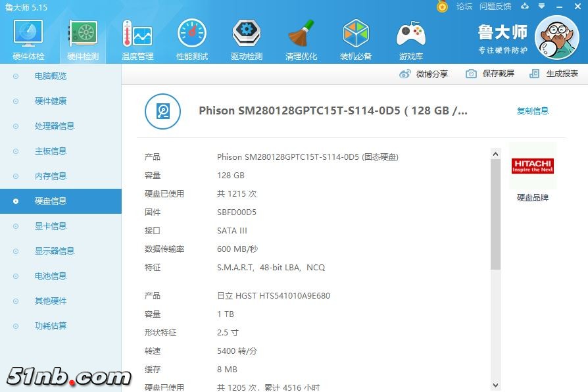Click the Hitachi brand logo thumbnail
Viewport: 588px width, 392px height.
tap(533, 166)
